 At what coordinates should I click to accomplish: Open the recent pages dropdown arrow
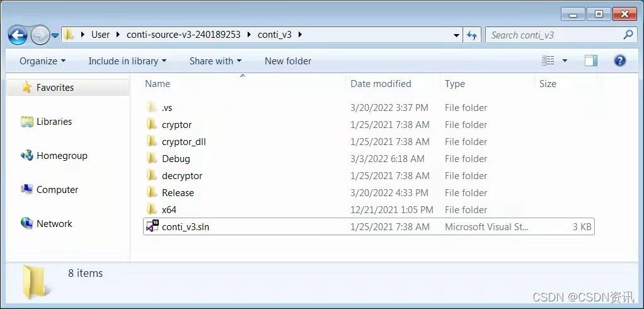pos(55,35)
